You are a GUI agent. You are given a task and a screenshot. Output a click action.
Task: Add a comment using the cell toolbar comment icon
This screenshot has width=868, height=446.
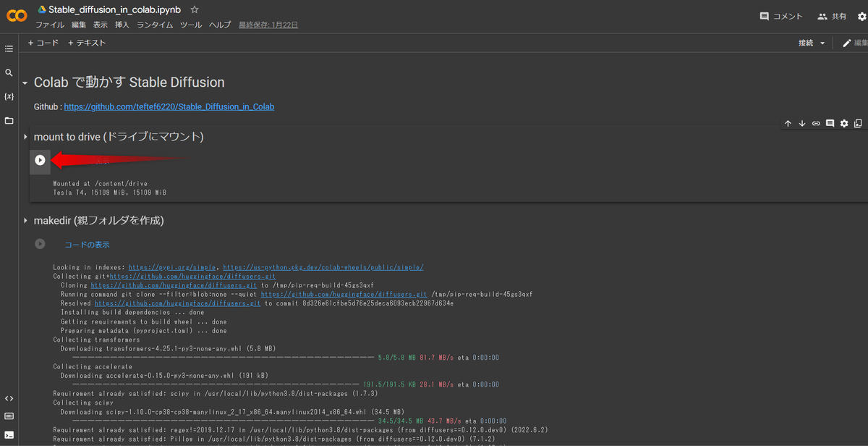click(x=830, y=124)
